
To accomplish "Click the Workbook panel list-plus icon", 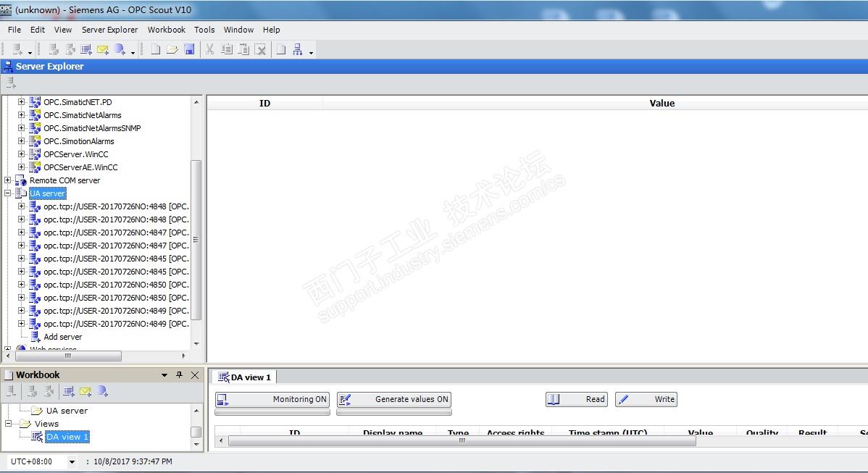I will 69,392.
